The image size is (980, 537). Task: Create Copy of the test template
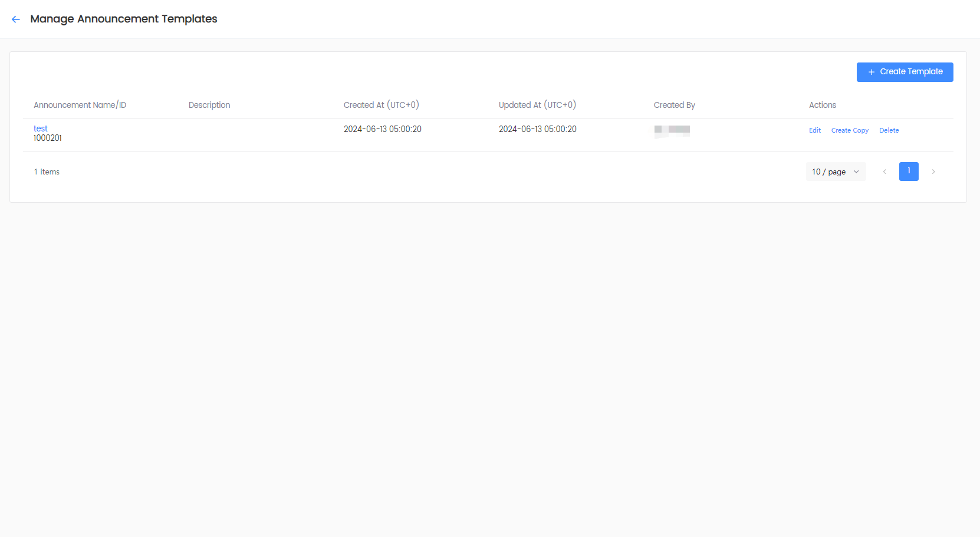[x=849, y=130]
